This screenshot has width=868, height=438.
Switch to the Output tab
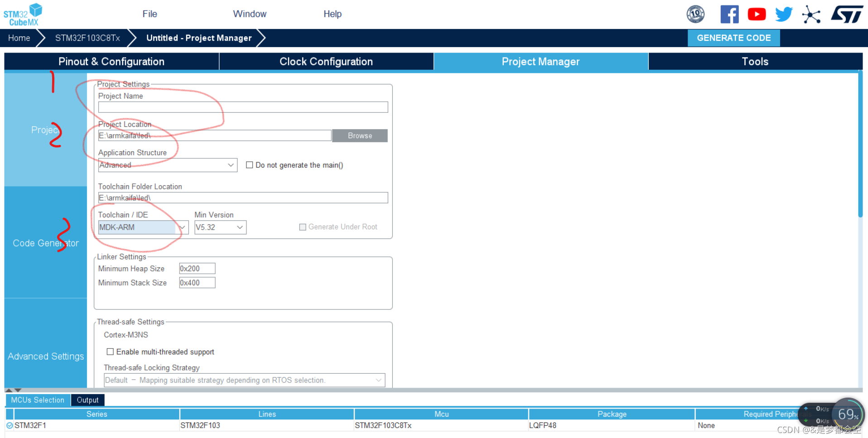click(87, 400)
